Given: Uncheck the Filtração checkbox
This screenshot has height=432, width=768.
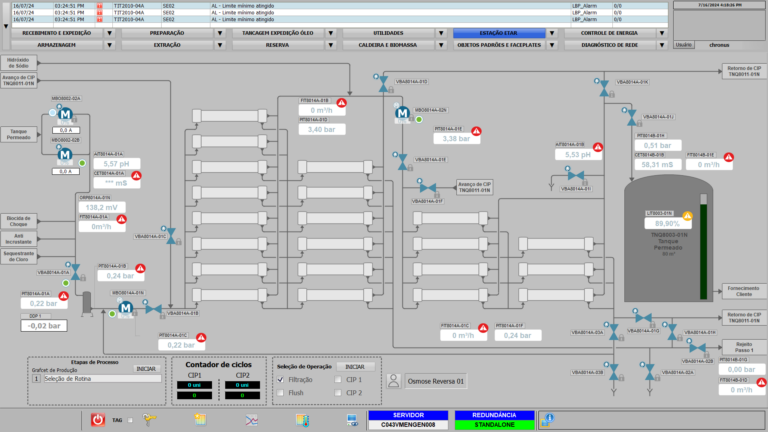Looking at the screenshot, I should 280,380.
